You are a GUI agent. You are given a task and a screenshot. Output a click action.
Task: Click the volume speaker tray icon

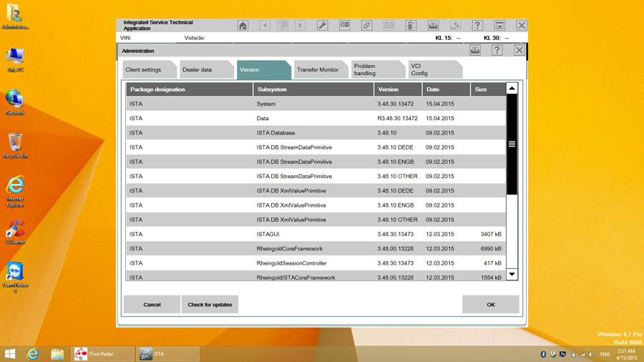(592, 354)
